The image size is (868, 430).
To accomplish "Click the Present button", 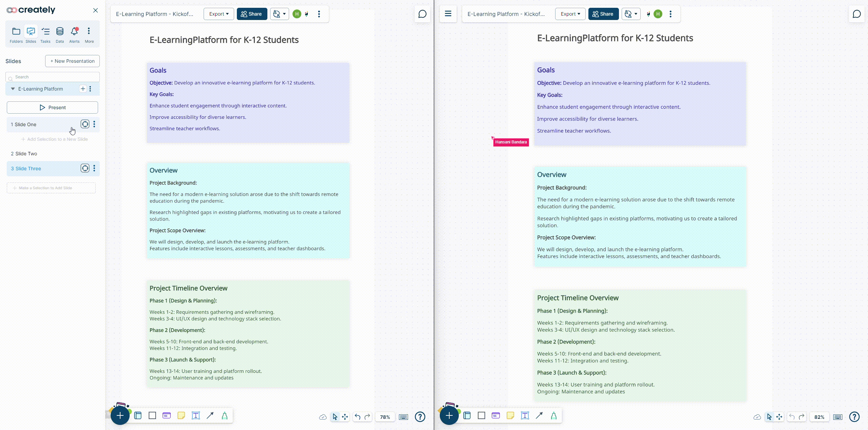I will tap(52, 107).
